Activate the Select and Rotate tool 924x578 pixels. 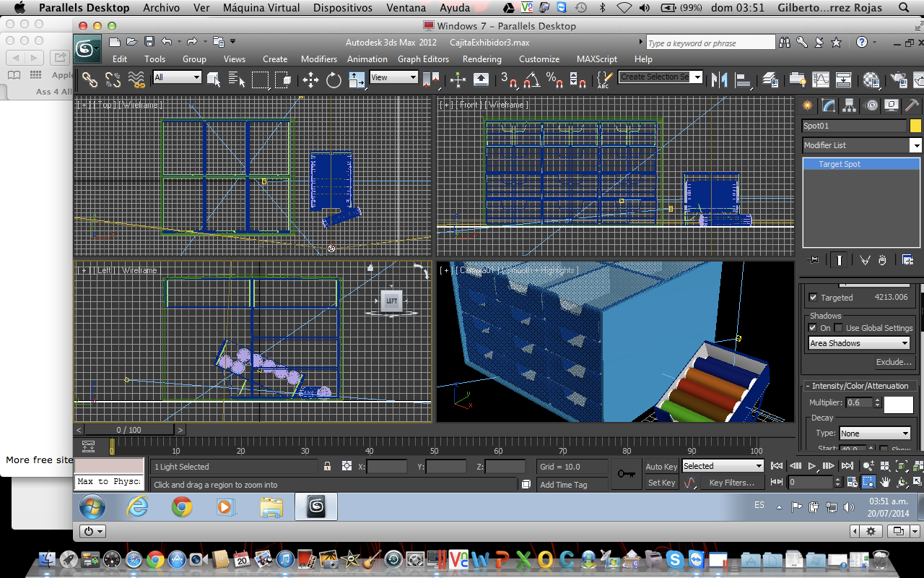coord(334,79)
